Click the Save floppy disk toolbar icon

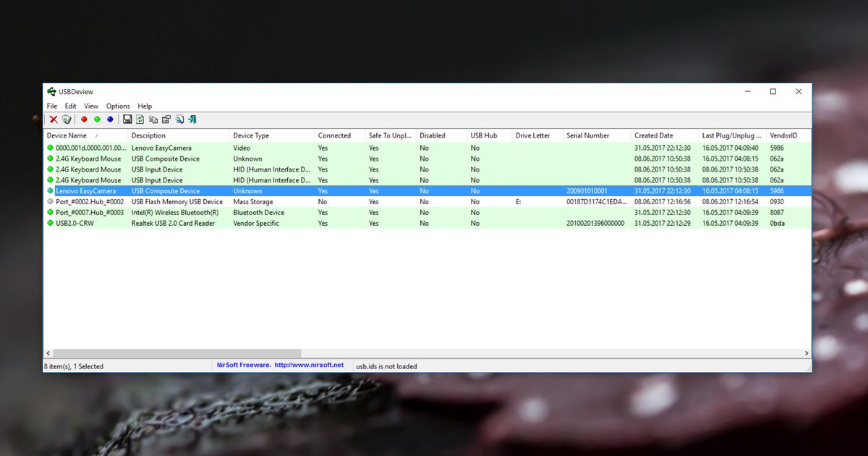(x=127, y=119)
